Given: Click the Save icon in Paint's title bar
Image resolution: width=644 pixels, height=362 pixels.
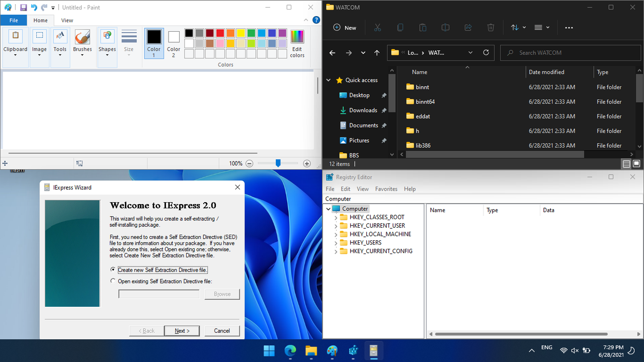Looking at the screenshot, I should [23, 8].
